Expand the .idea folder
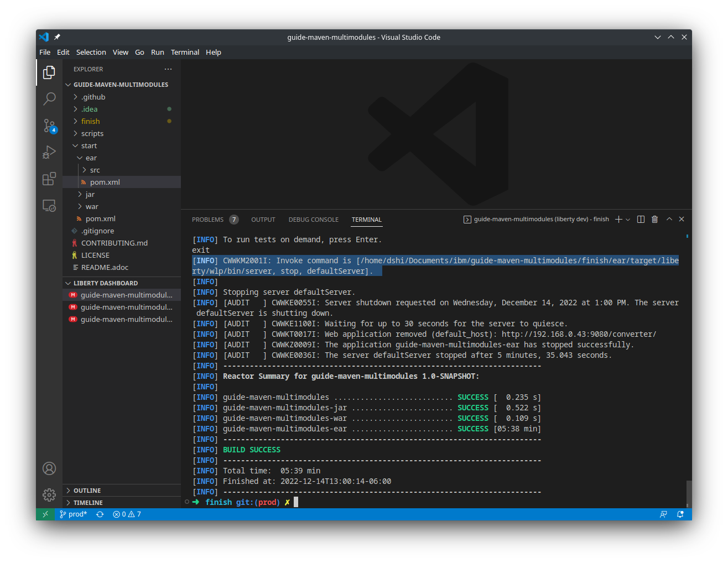 pyautogui.click(x=122, y=109)
